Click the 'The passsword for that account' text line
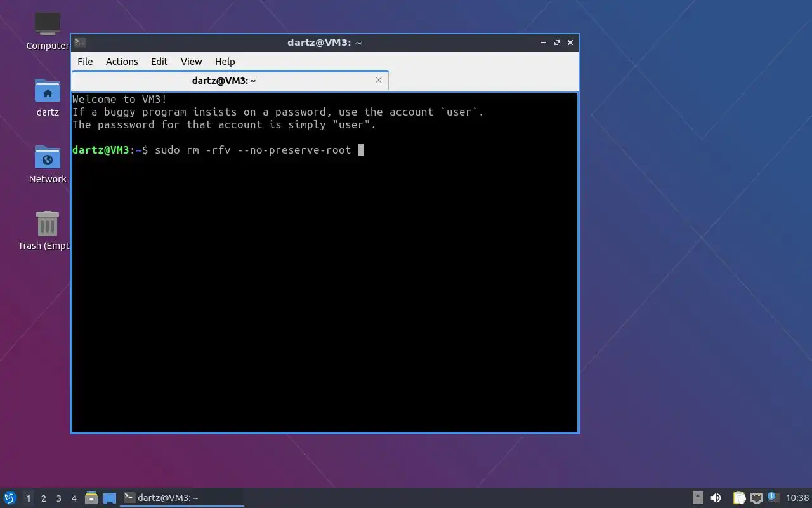The height and width of the screenshot is (508, 812). [224, 124]
